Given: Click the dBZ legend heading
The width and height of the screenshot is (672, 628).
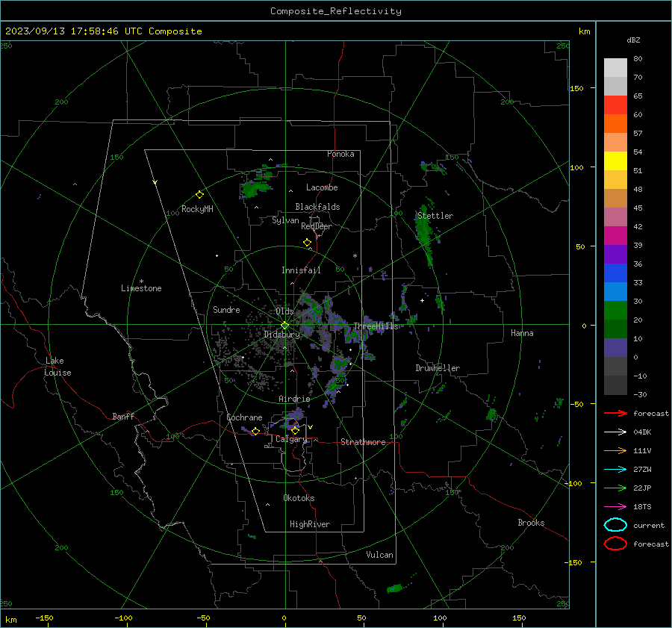Looking at the screenshot, I should click(633, 40).
